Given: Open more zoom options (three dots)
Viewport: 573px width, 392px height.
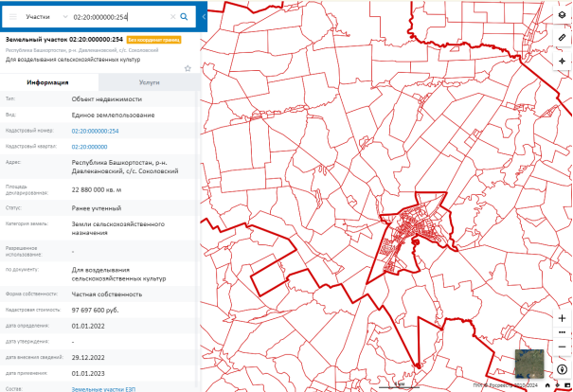Looking at the screenshot, I should [562, 333].
